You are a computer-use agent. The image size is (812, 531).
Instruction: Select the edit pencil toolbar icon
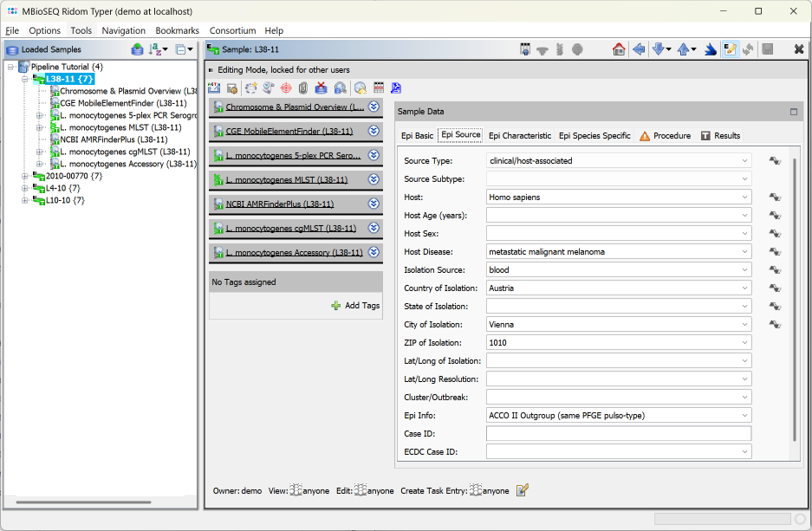click(x=729, y=49)
